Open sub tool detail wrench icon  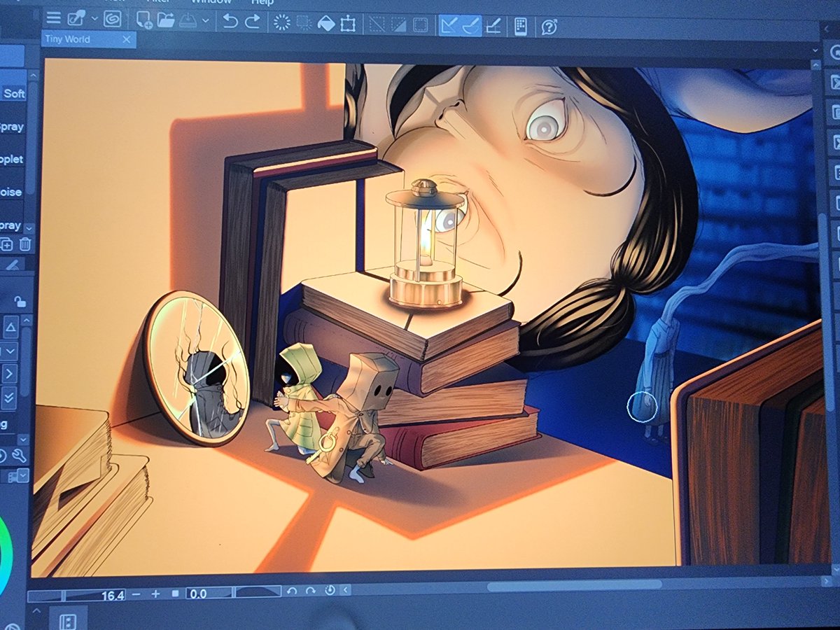pos(19,456)
